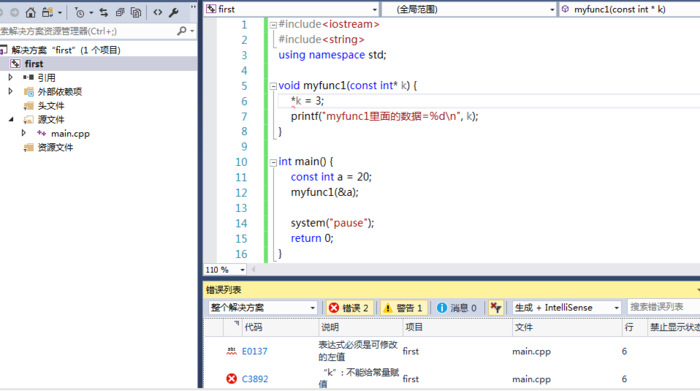Click the '表达式必须是可修改的左值' description
Viewport: 700px width, 391px height.
(358, 351)
